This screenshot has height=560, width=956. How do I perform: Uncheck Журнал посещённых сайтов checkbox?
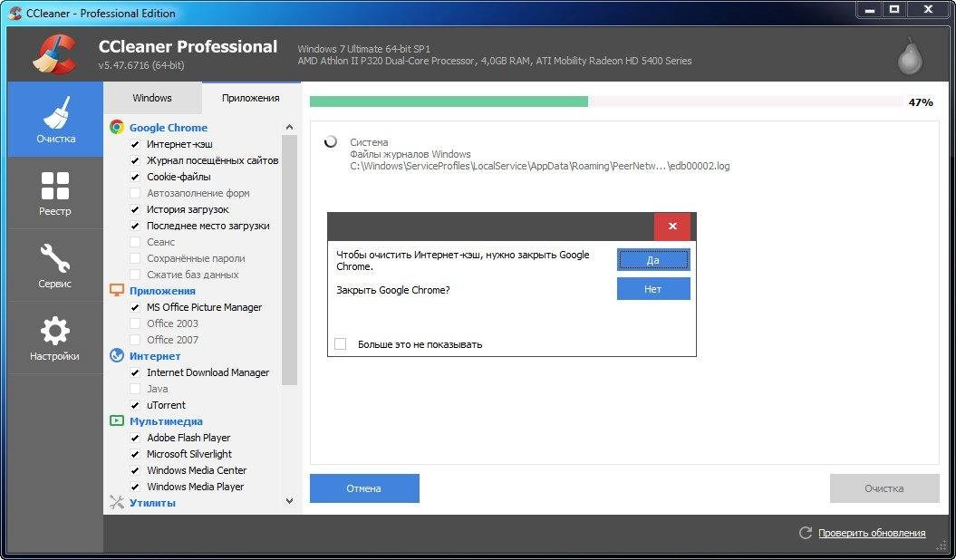click(135, 161)
